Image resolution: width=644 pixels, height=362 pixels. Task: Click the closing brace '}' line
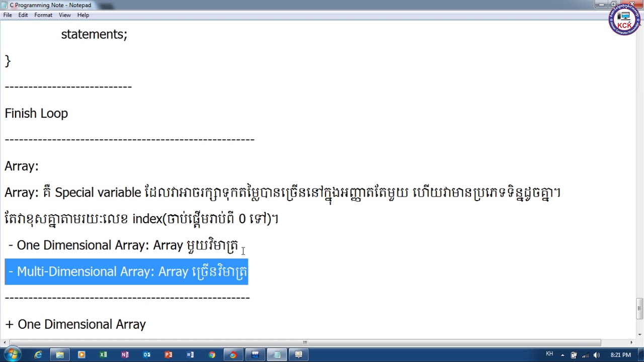pyautogui.click(x=8, y=61)
